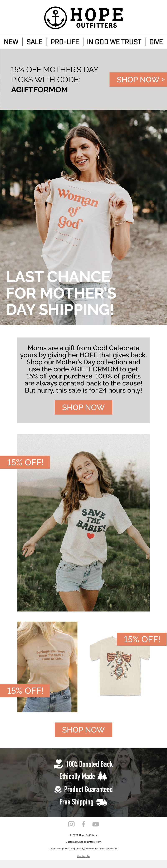Click the 100% Donated Back hand icon
This screenshot has width=167, height=868.
tap(58, 764)
